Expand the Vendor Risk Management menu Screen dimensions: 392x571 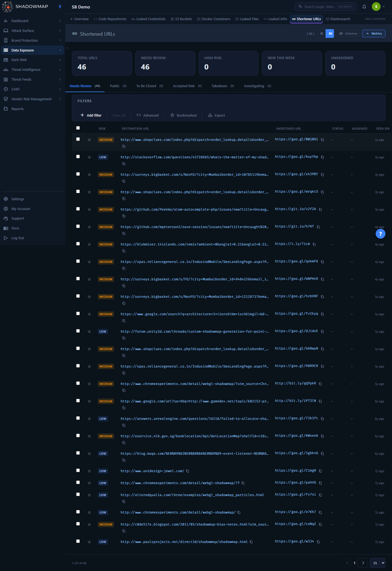[x=33, y=99]
